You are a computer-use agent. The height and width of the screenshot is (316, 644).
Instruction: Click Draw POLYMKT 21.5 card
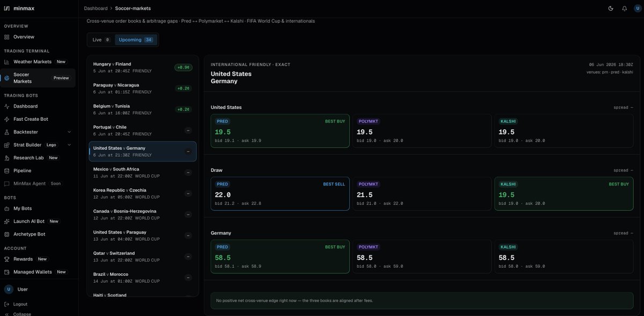click(422, 194)
